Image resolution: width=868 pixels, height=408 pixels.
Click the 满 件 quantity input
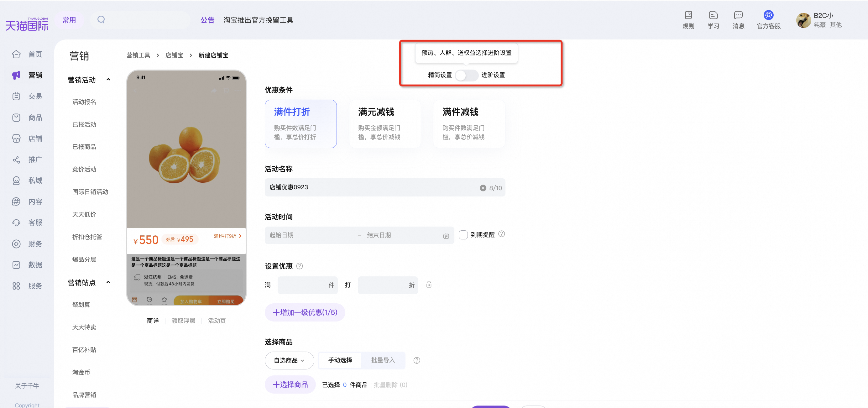[x=307, y=285]
